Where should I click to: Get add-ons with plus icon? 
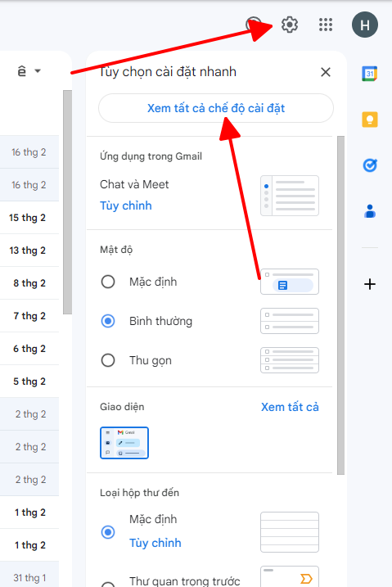coord(370,284)
